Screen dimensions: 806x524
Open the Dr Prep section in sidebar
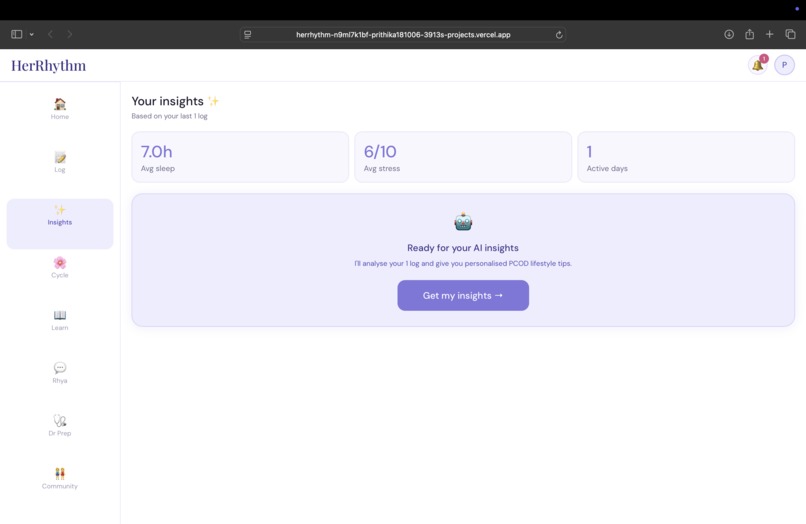tap(60, 426)
